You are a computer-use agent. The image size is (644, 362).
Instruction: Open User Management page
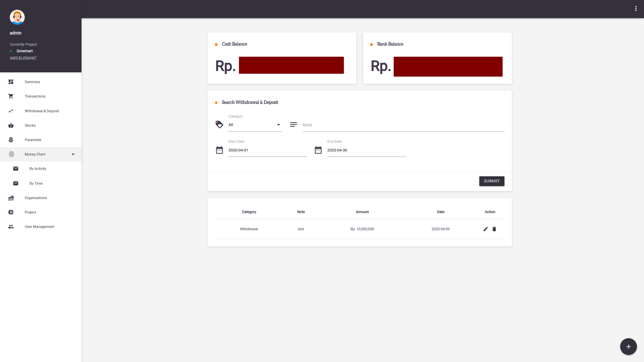[x=39, y=227]
